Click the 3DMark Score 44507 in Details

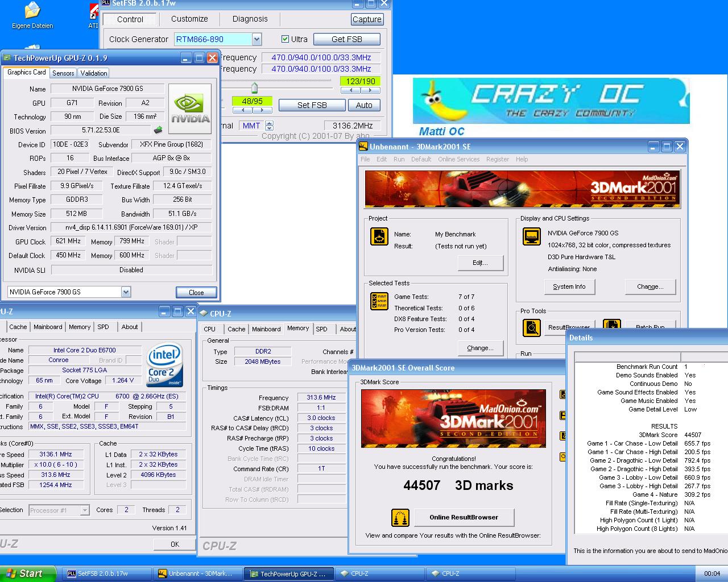pyautogui.click(x=670, y=435)
